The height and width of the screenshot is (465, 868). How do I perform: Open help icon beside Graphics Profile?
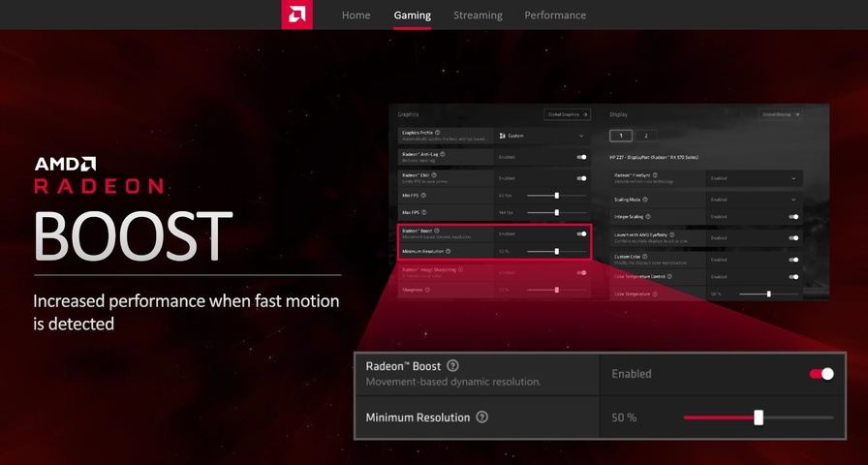click(437, 133)
